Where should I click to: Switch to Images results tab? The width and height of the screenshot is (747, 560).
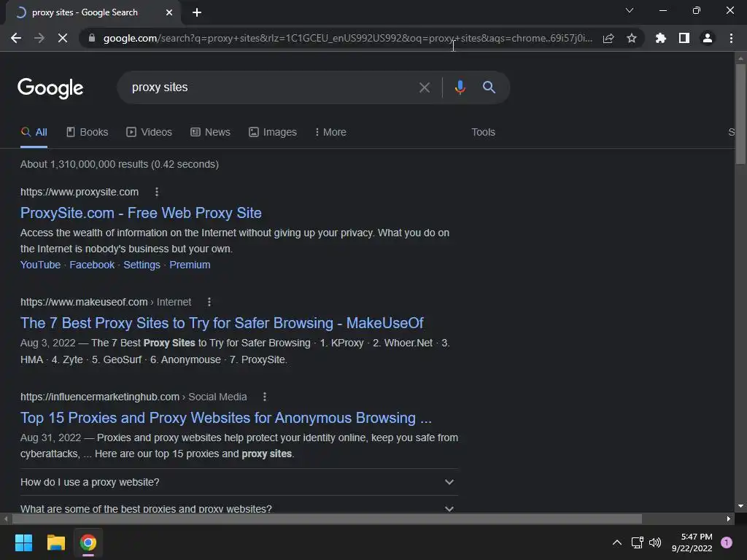(273, 133)
